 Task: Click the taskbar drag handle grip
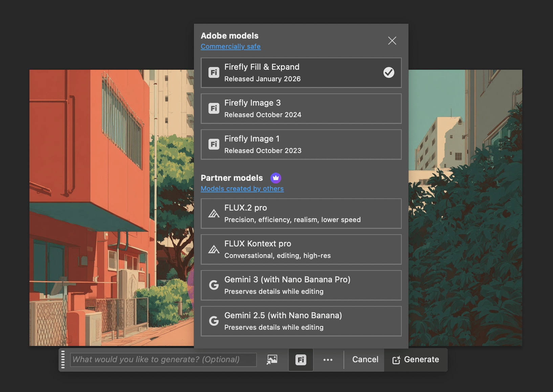(63, 360)
